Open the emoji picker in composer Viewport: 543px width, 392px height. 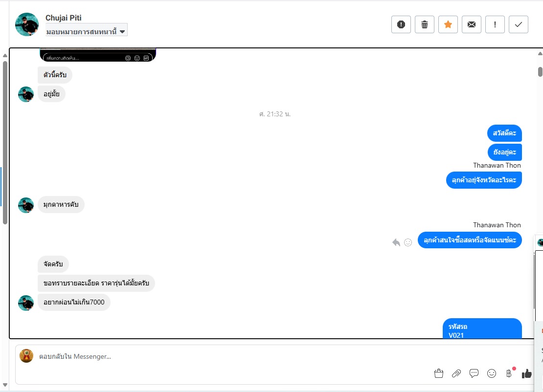(492, 373)
